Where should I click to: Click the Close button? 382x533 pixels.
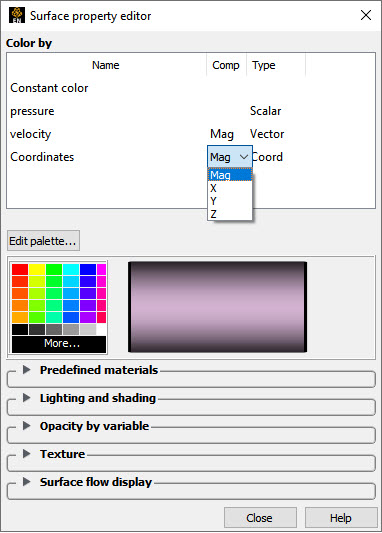click(260, 518)
